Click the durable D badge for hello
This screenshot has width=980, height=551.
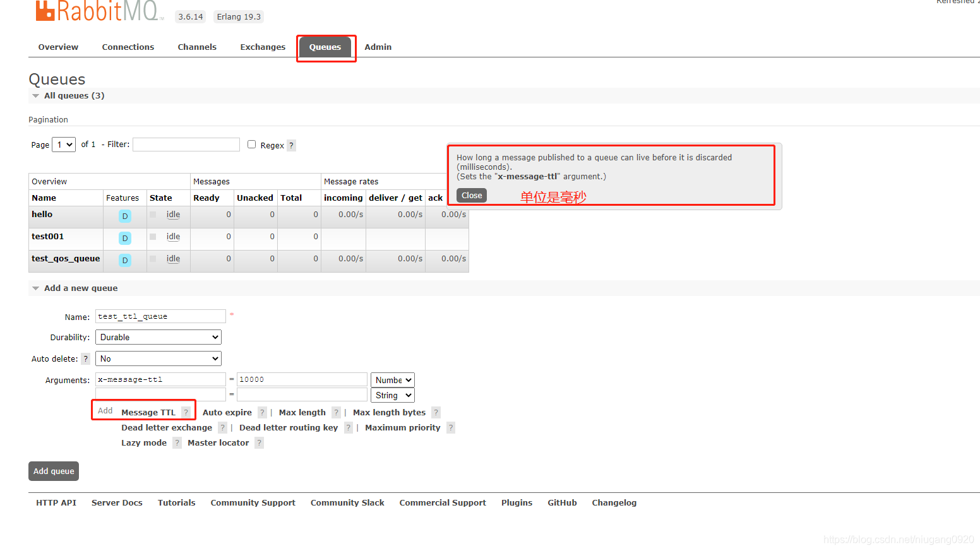pos(125,216)
